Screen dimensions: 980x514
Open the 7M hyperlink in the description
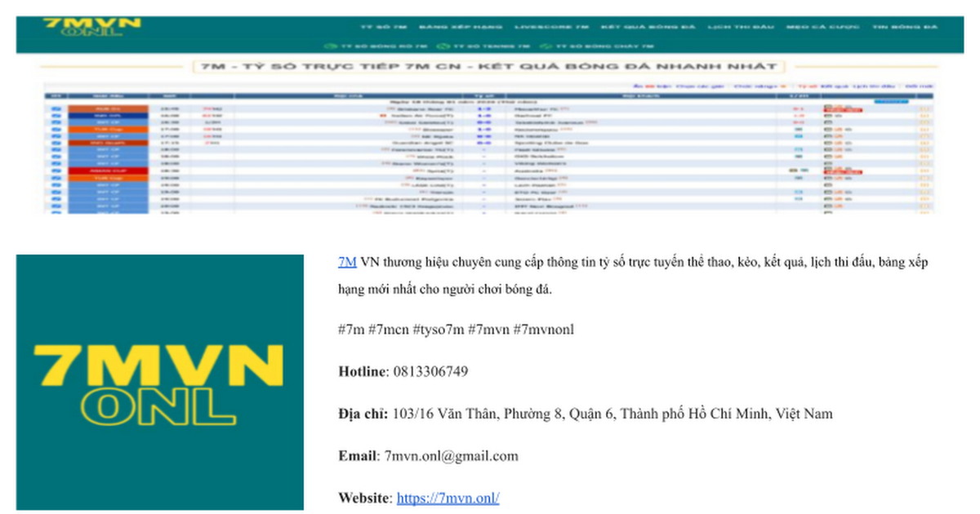(x=347, y=263)
